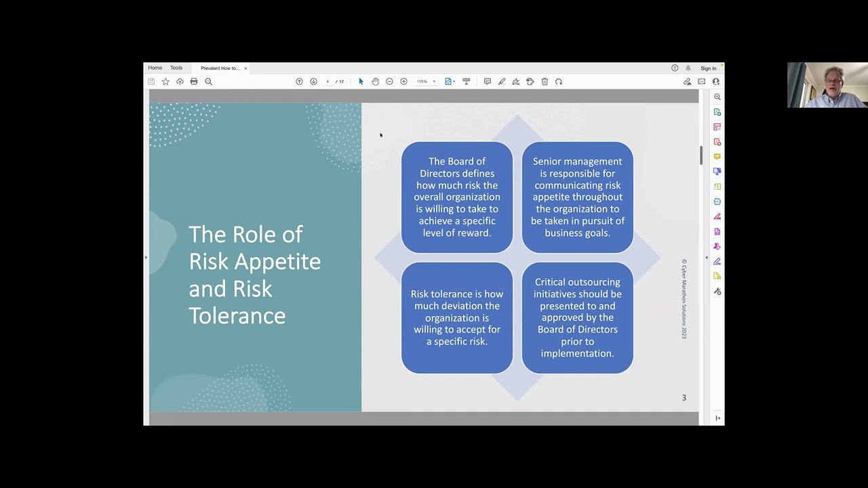The height and width of the screenshot is (488, 868).
Task: Open fill and sign pen icon top right
Action: pos(687,81)
